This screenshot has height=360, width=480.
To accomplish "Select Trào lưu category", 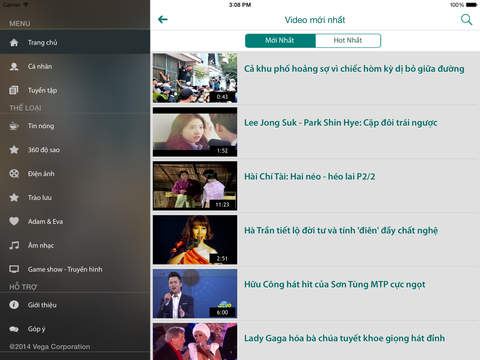I will click(75, 198).
